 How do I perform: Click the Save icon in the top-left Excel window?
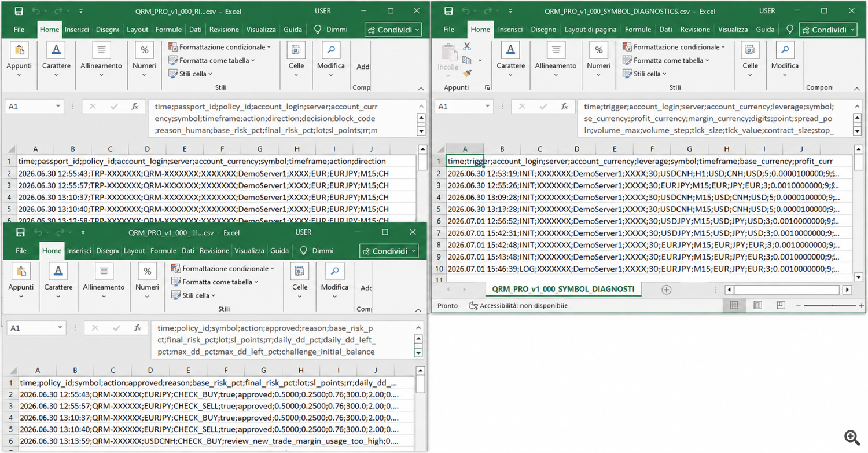pos(19,11)
